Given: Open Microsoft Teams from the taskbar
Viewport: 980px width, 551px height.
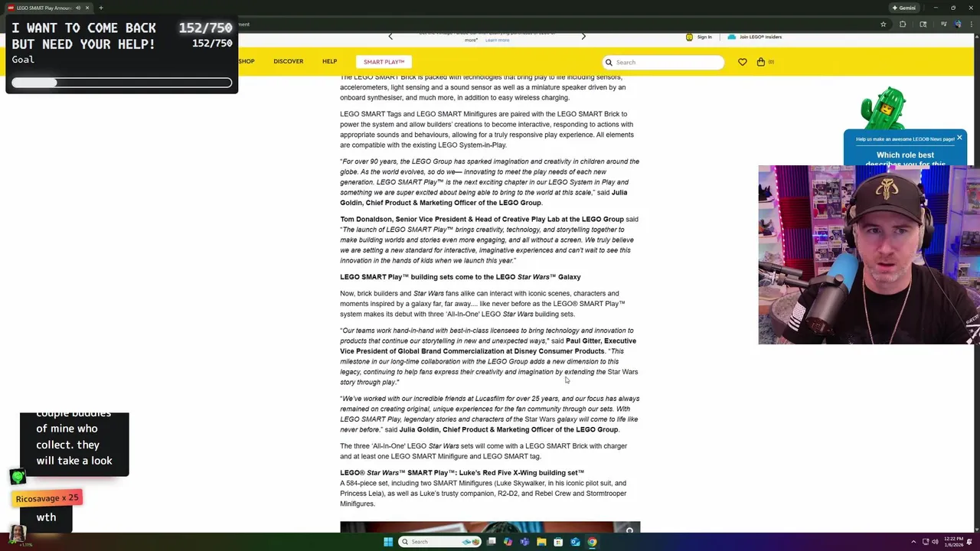Looking at the screenshot, I should pos(524,542).
